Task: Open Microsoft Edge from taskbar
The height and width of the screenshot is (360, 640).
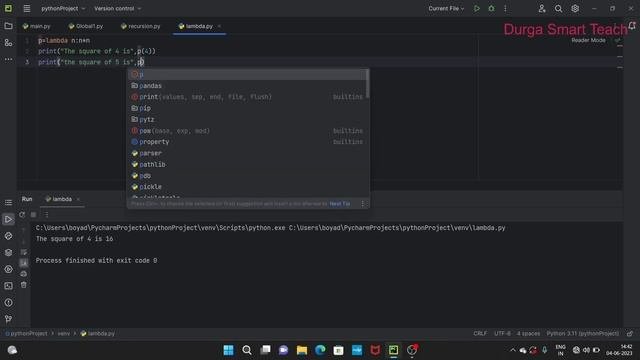Action: [x=320, y=350]
